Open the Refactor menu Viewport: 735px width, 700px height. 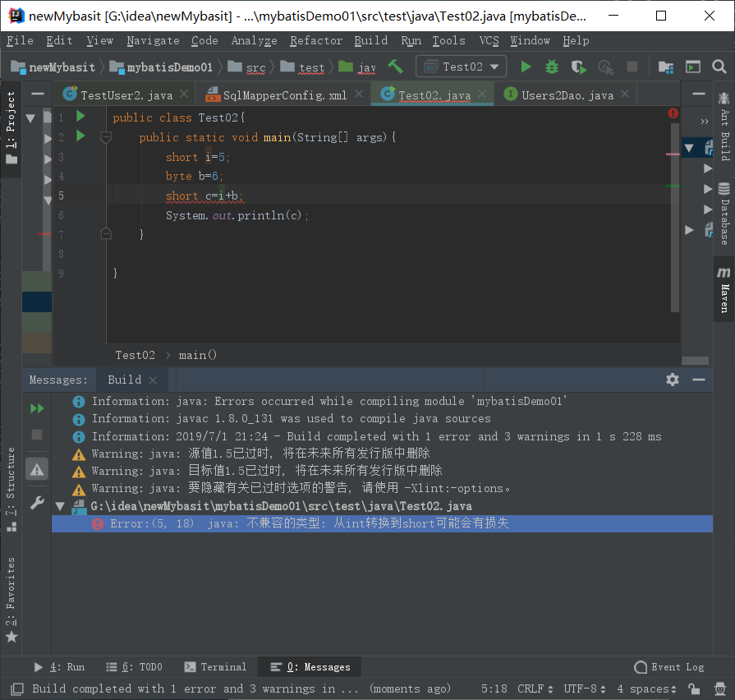click(316, 41)
